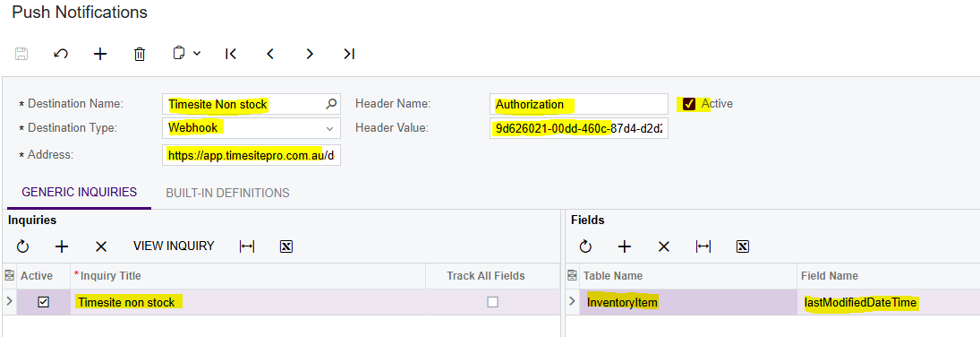This screenshot has height=337, width=980.
Task: Sort by the Table Name column header
Action: [688, 276]
